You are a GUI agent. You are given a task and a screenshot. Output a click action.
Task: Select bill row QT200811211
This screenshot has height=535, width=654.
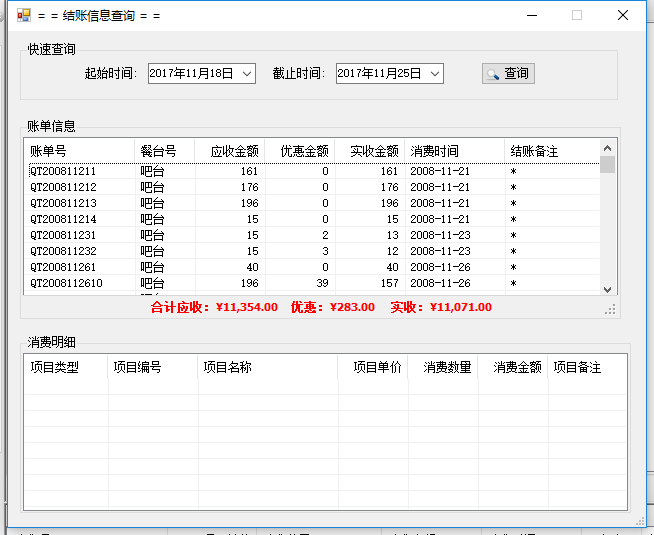tap(314, 171)
